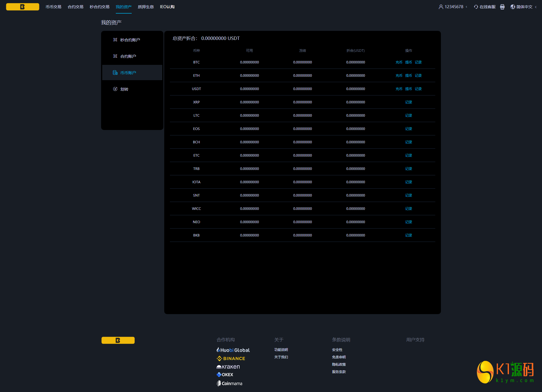Click 提币 in the ETH row

point(409,76)
